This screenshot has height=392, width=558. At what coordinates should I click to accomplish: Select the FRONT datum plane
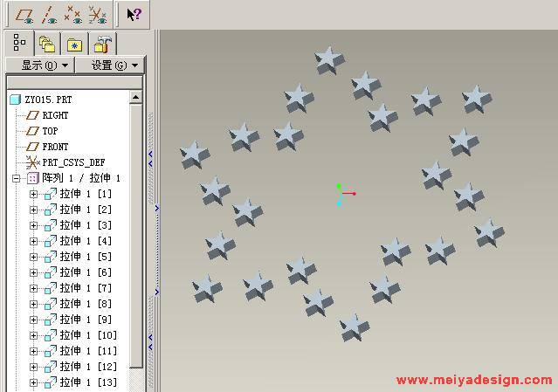[55, 147]
